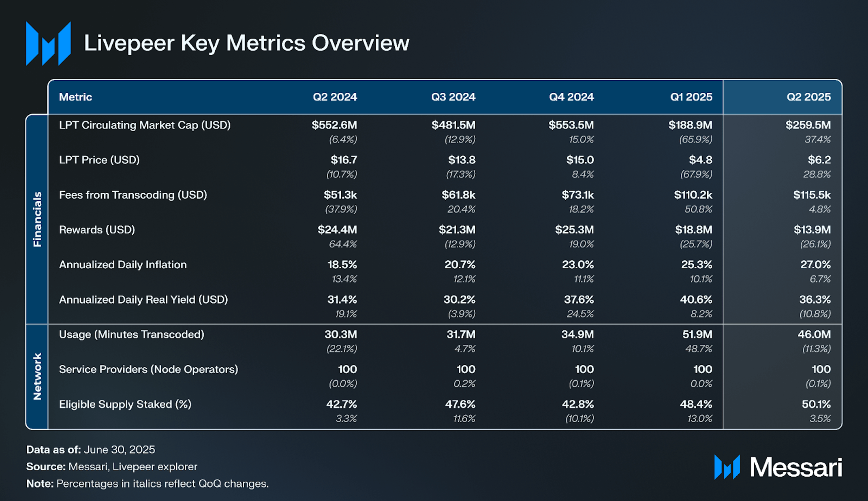Click the '$25.3M' rewards value
This screenshot has width=868, height=501.
click(574, 229)
